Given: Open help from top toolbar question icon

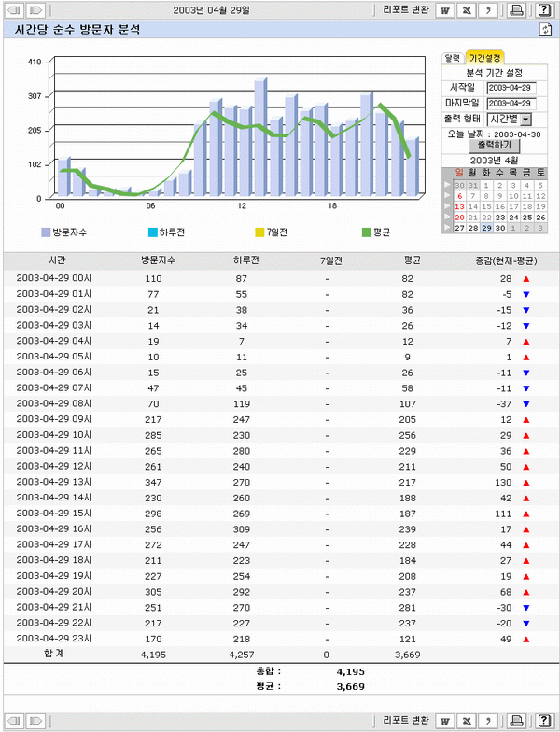Looking at the screenshot, I should pos(544,9).
